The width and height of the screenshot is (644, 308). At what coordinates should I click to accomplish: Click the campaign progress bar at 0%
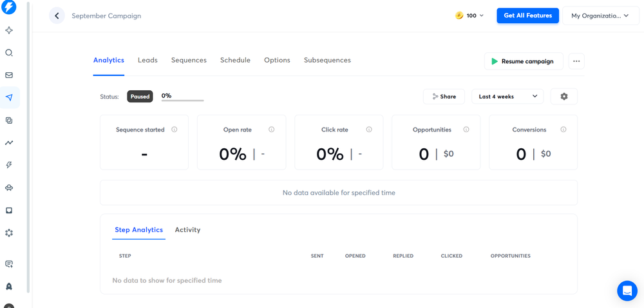(182, 100)
